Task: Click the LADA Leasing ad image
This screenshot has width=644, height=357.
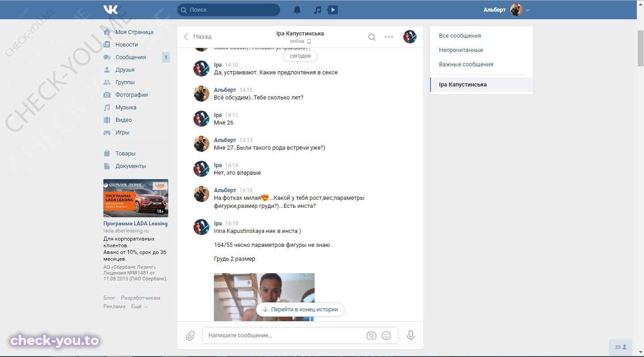Action: coord(136,198)
